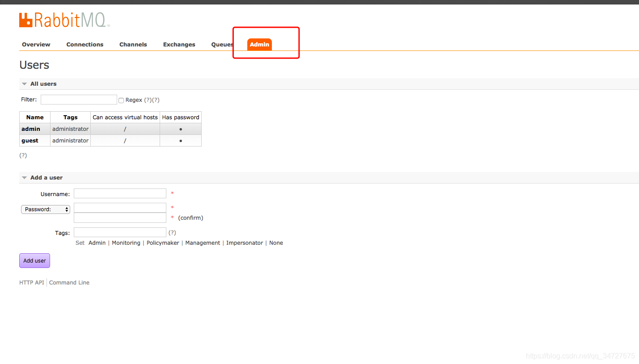Open the admin user details
This screenshot has height=364, width=639.
coord(31,129)
